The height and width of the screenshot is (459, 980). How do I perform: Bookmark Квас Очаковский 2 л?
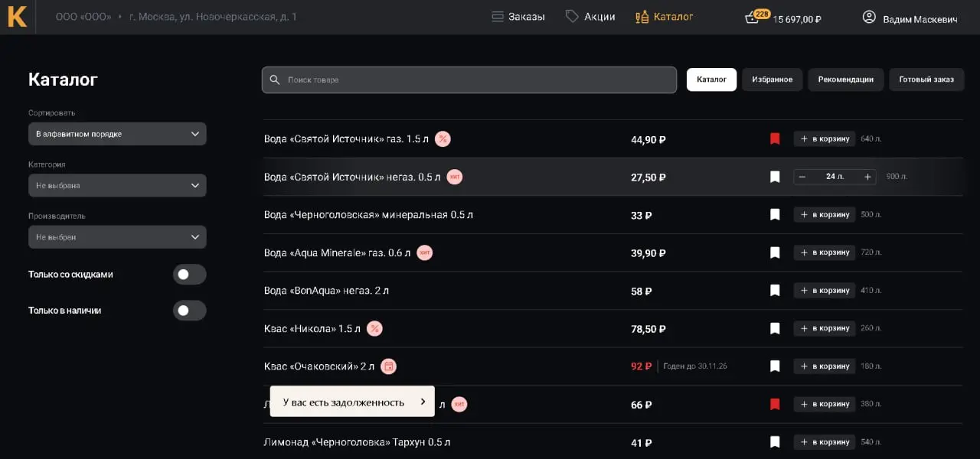tap(775, 366)
